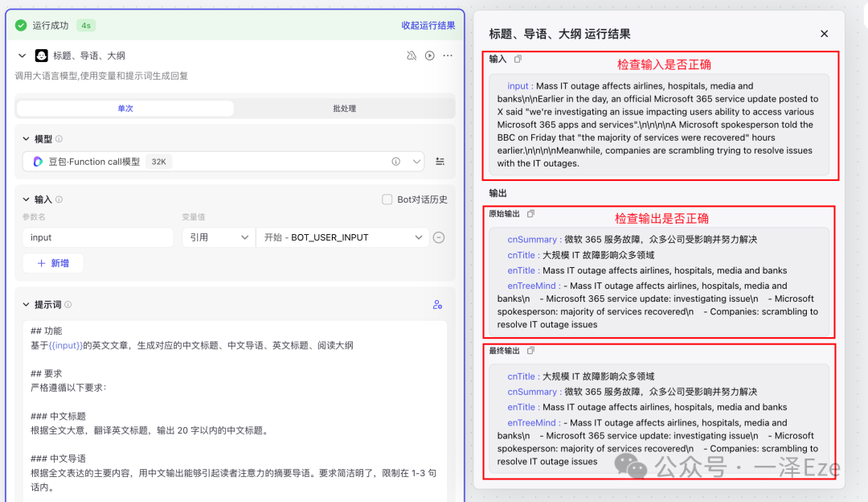Collapse the 标题、导语、大纲 node
This screenshot has height=502, width=868.
pyautogui.click(x=23, y=56)
